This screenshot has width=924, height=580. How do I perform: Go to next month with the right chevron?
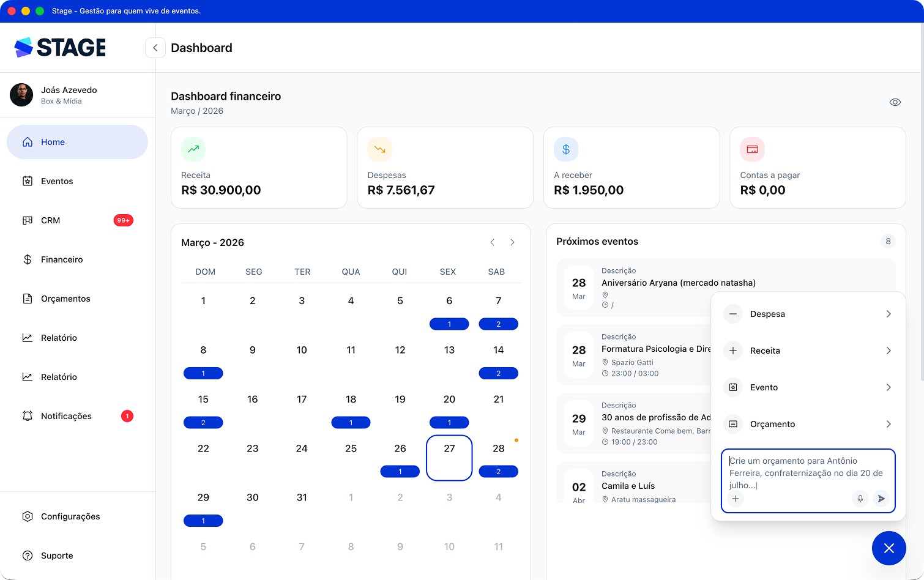[513, 242]
